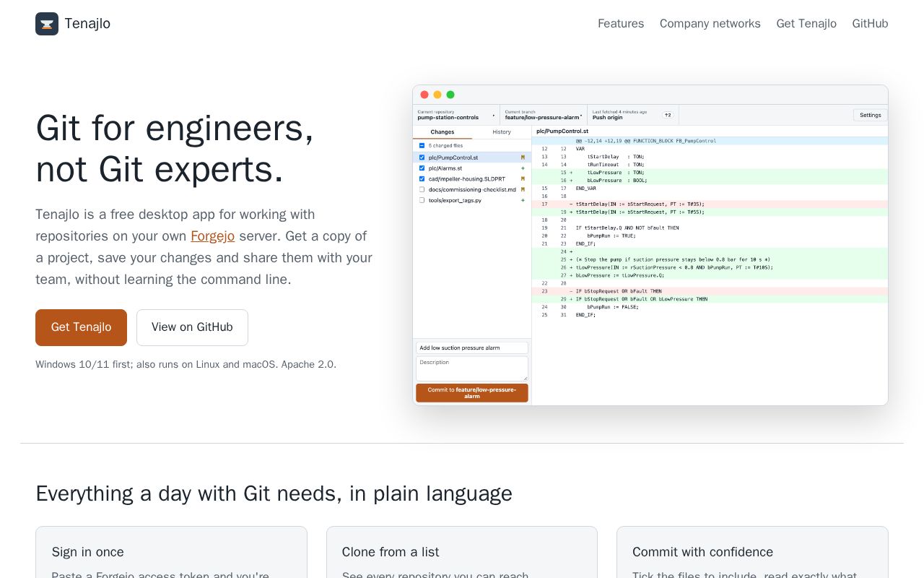Viewport: 924px width, 578px height.
Task: Open the Current repository dropdown
Action: point(456,115)
